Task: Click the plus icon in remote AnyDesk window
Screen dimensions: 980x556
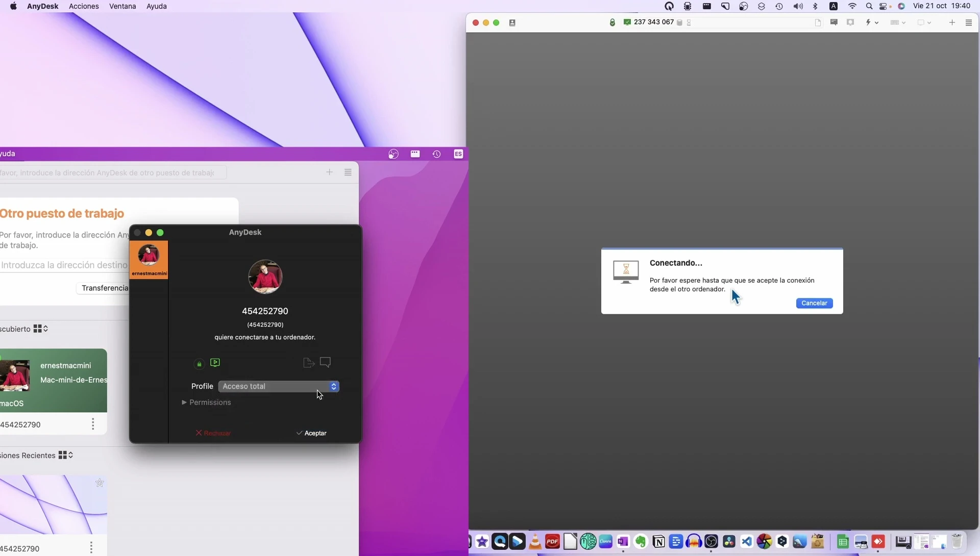Action: (x=329, y=172)
